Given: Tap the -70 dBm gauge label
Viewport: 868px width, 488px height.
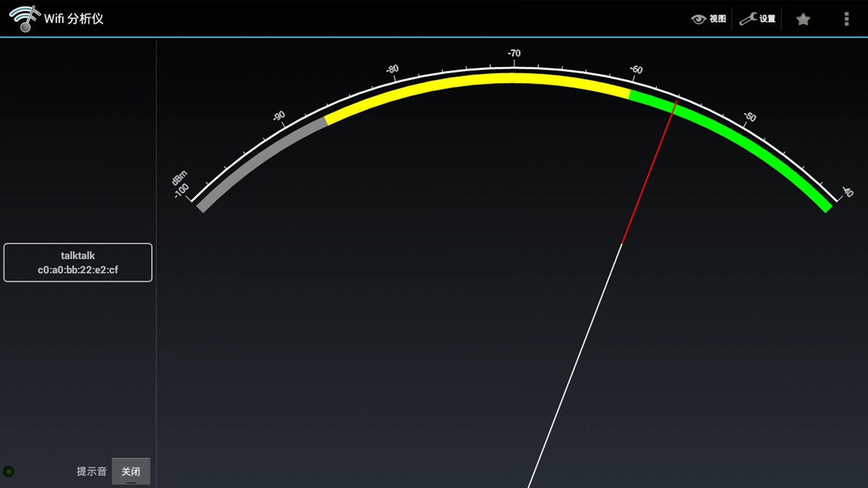Looking at the screenshot, I should pyautogui.click(x=514, y=53).
